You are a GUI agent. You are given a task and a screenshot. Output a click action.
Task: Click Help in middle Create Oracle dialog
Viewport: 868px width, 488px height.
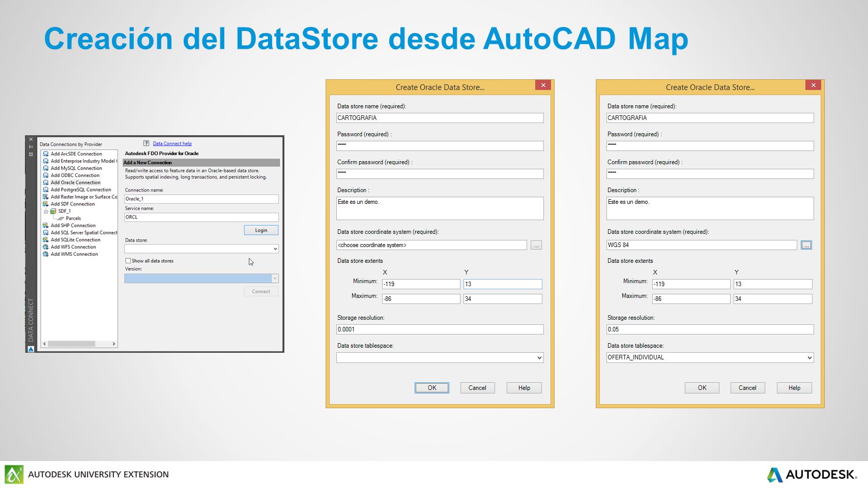tap(524, 388)
